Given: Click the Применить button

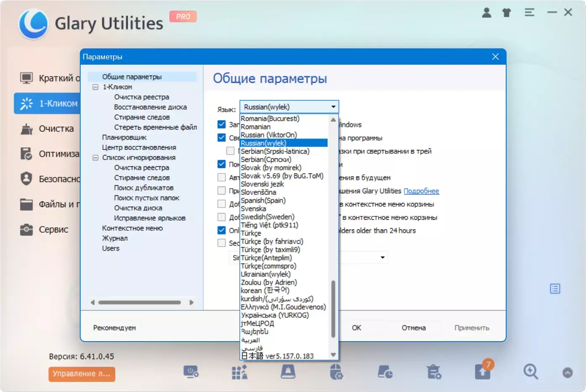Looking at the screenshot, I should click(472, 328).
